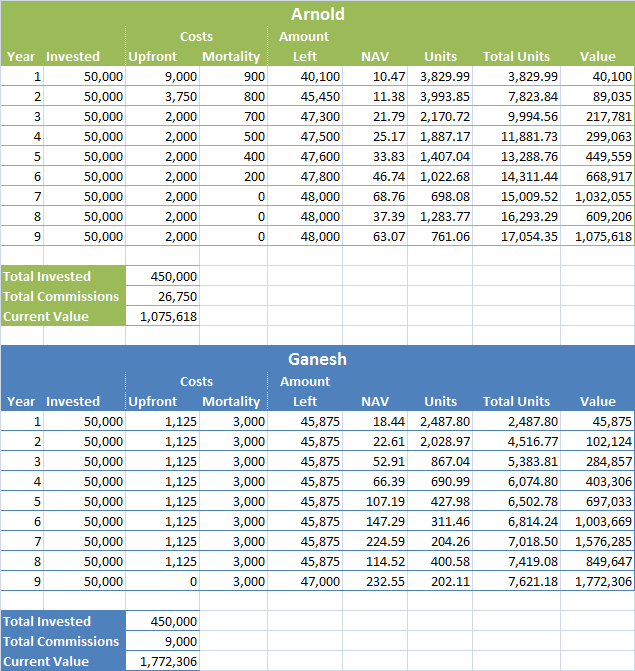Select Arnold's mortality cost 700
Image resolution: width=635 pixels, height=671 pixels.
click(254, 116)
